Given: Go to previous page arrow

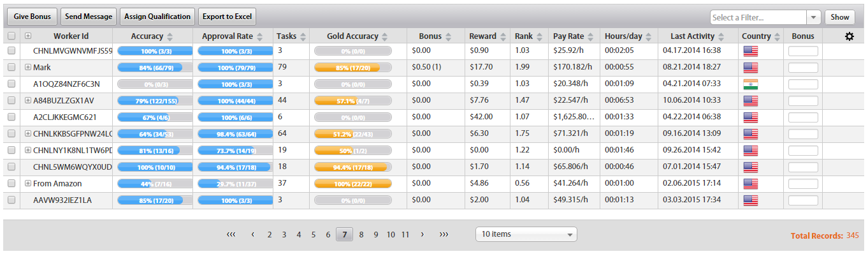Looking at the screenshot, I should (253, 234).
